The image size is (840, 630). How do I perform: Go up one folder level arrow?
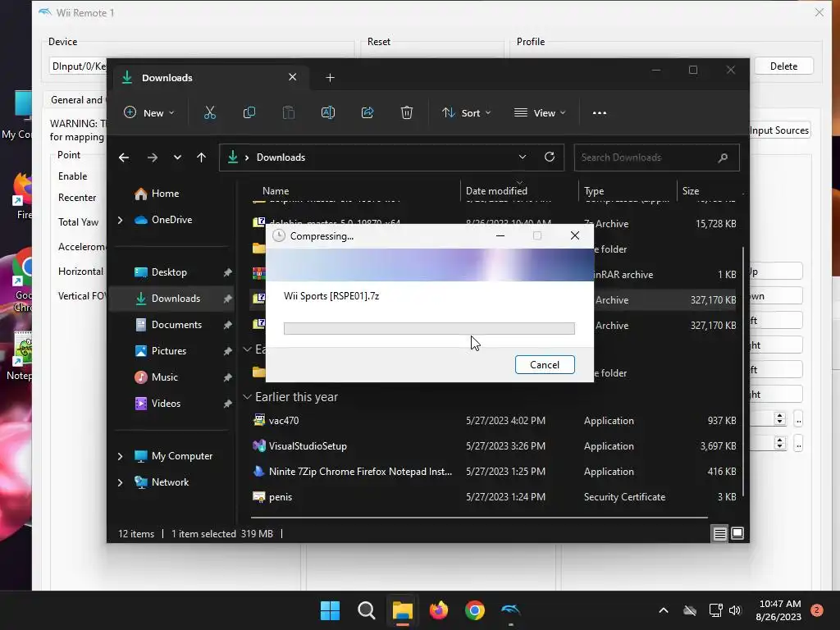pyautogui.click(x=202, y=157)
